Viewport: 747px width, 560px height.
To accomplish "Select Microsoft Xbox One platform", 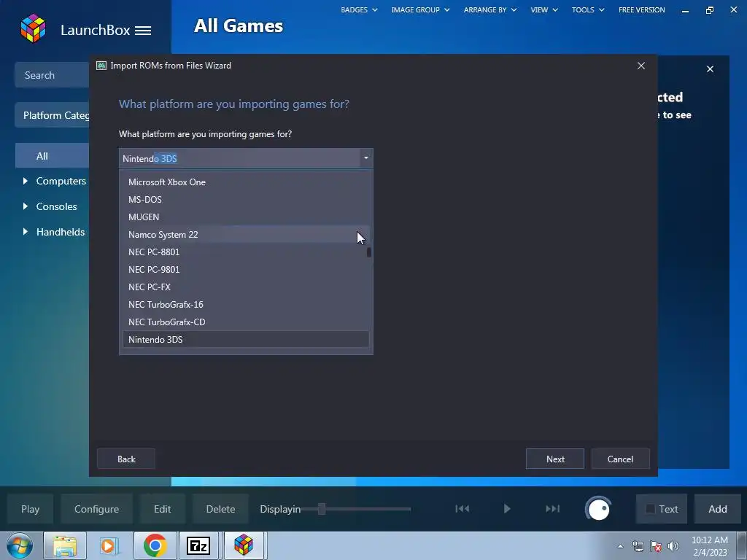I will click(x=246, y=182).
